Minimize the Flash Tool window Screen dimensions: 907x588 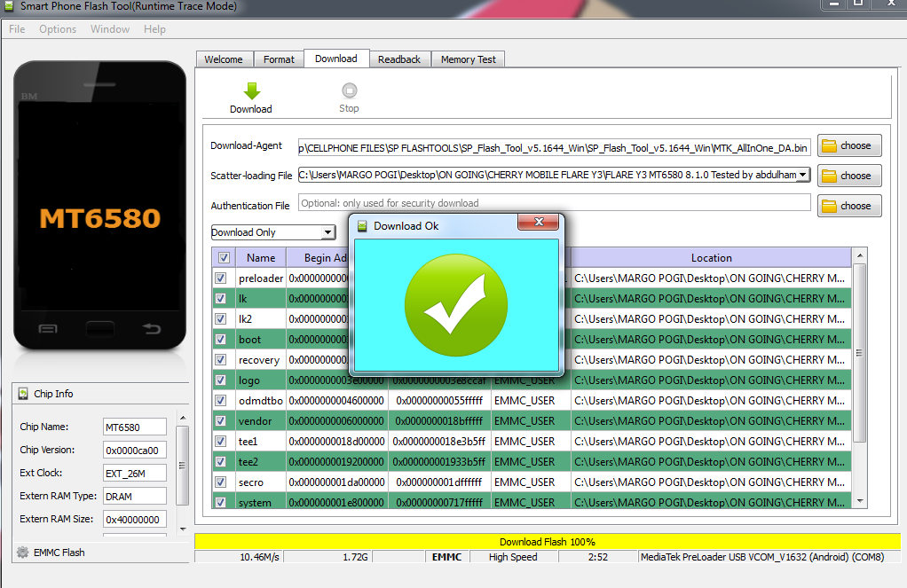(833, 4)
